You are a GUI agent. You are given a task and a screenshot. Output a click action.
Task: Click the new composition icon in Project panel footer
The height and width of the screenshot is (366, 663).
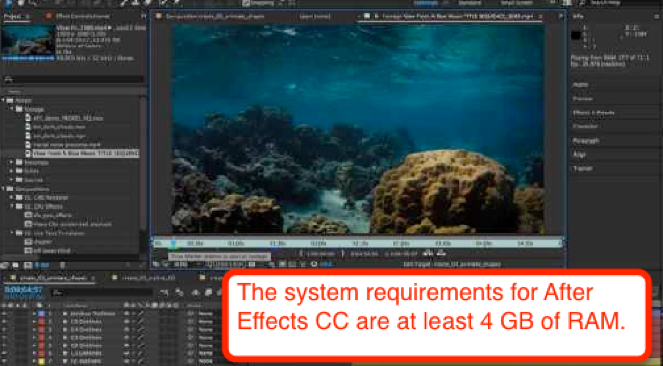coord(28,265)
